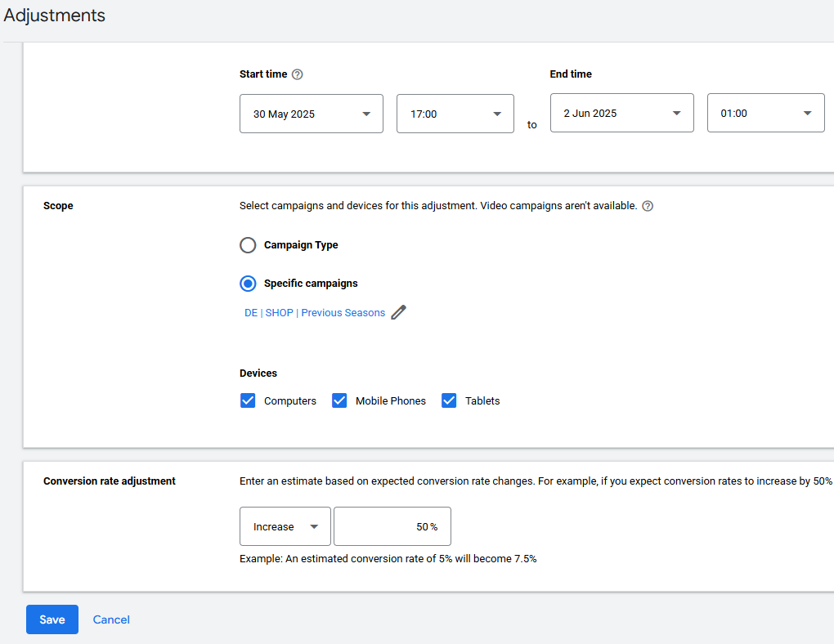834x644 pixels.
Task: Open the DE | SHOP | Previous Seasons campaign link
Action: click(314, 312)
